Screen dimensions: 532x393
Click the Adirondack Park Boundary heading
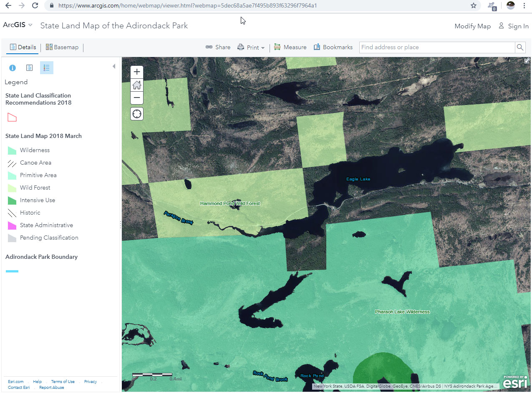coord(41,257)
